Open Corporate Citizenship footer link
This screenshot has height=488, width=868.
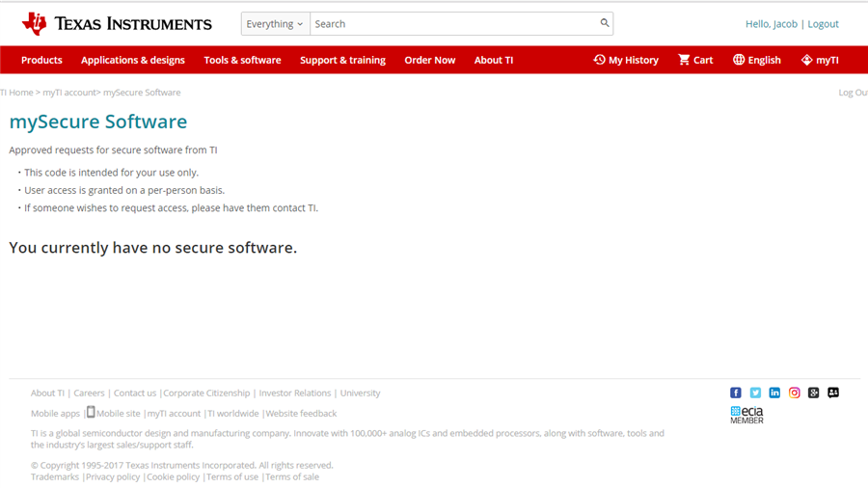pyautogui.click(x=206, y=393)
